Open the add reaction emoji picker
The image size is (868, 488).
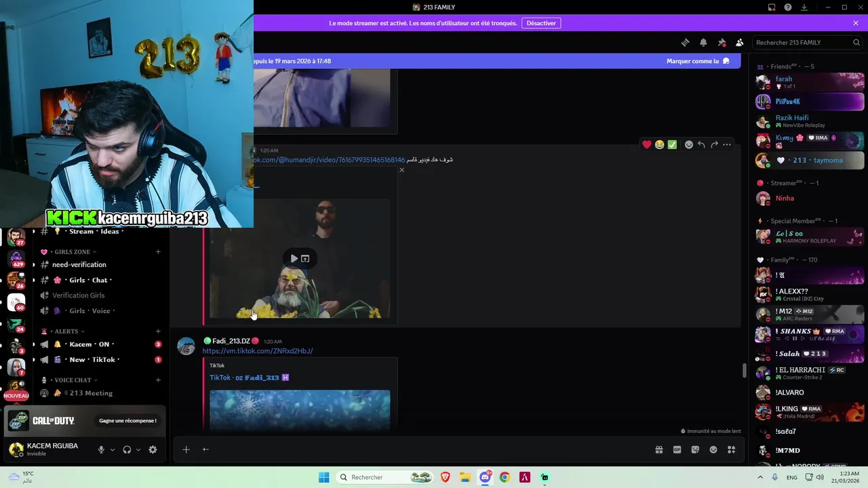pos(688,144)
